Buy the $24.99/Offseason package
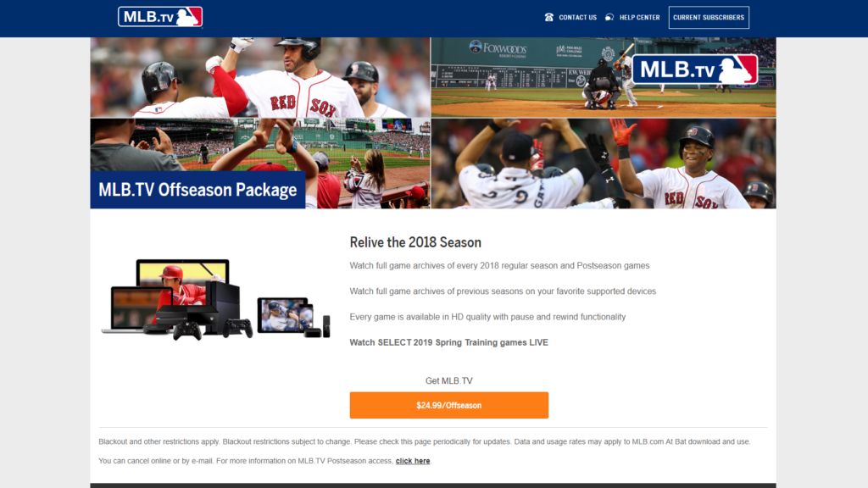The image size is (868, 488). [449, 405]
